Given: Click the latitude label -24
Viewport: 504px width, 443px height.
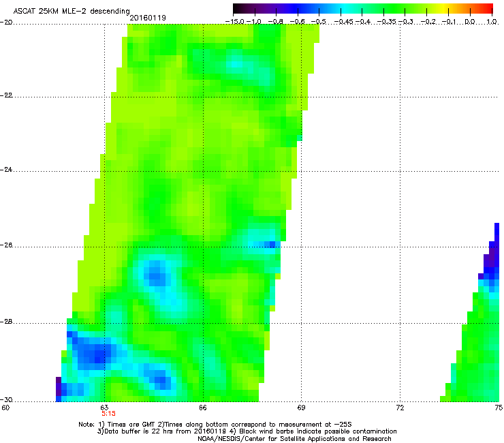Looking at the screenshot, I should (6, 170).
